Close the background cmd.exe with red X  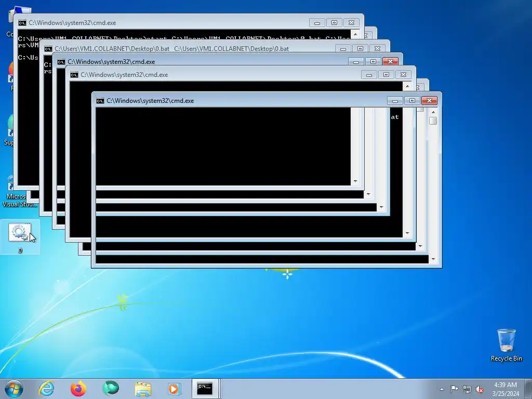390,62
